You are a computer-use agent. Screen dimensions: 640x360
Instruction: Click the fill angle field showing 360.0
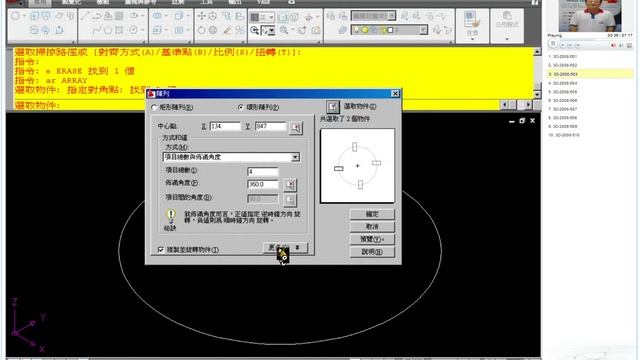[263, 184]
